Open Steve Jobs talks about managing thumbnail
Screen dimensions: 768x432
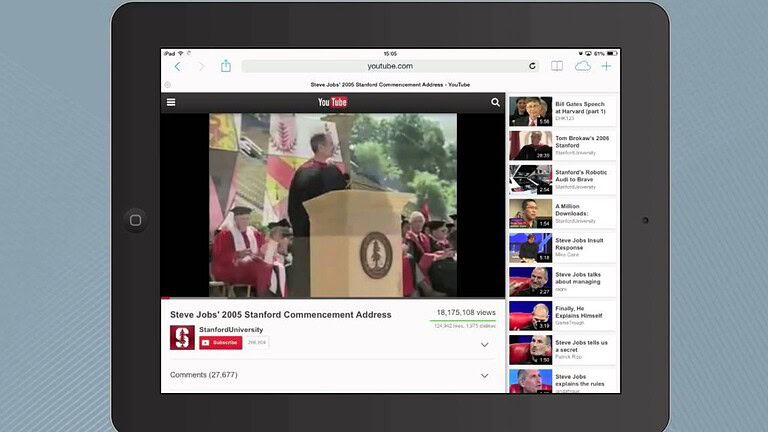point(530,282)
